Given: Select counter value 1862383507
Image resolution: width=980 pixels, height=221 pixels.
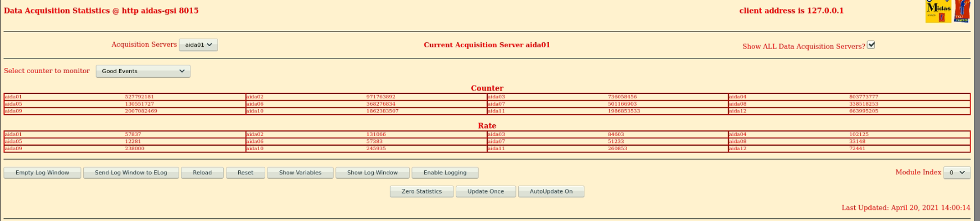Looking at the screenshot, I should [x=383, y=111].
